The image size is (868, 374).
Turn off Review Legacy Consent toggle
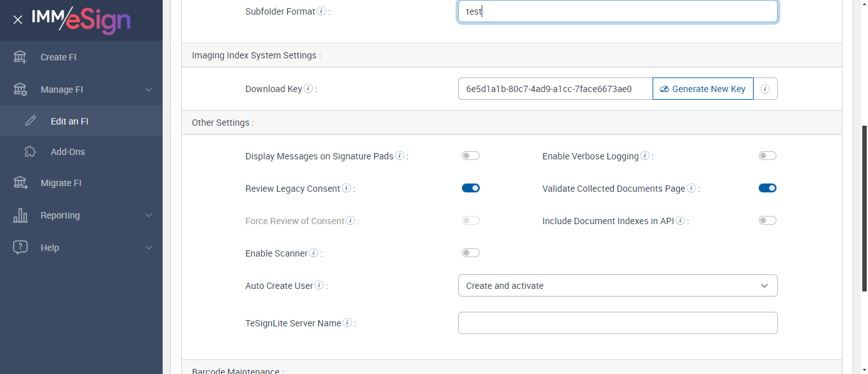(471, 188)
